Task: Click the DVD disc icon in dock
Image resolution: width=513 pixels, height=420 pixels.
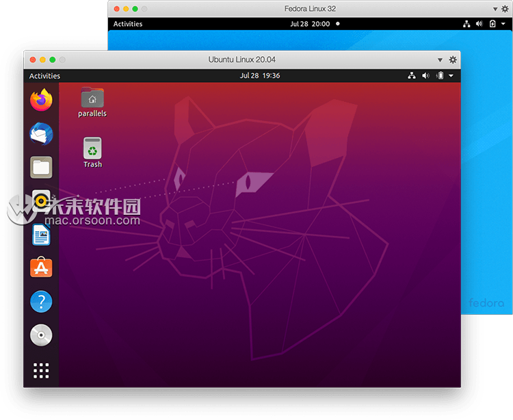Action: pos(41,335)
